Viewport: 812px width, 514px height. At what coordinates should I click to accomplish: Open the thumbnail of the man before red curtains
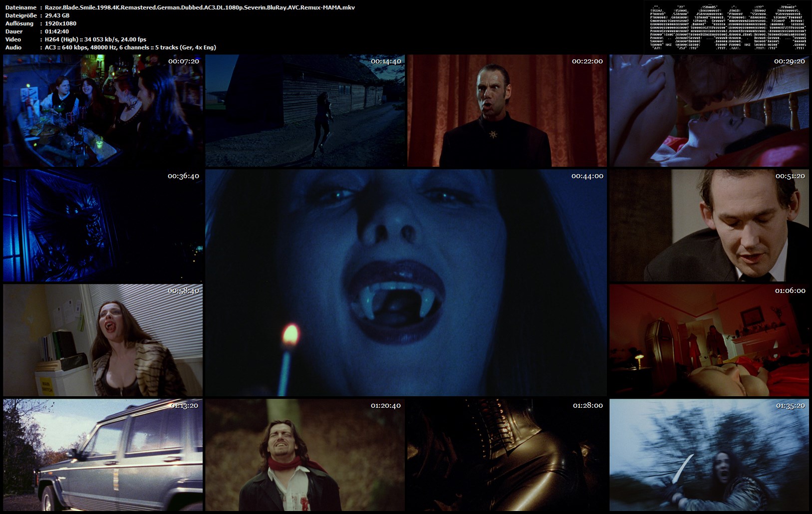pos(507,111)
